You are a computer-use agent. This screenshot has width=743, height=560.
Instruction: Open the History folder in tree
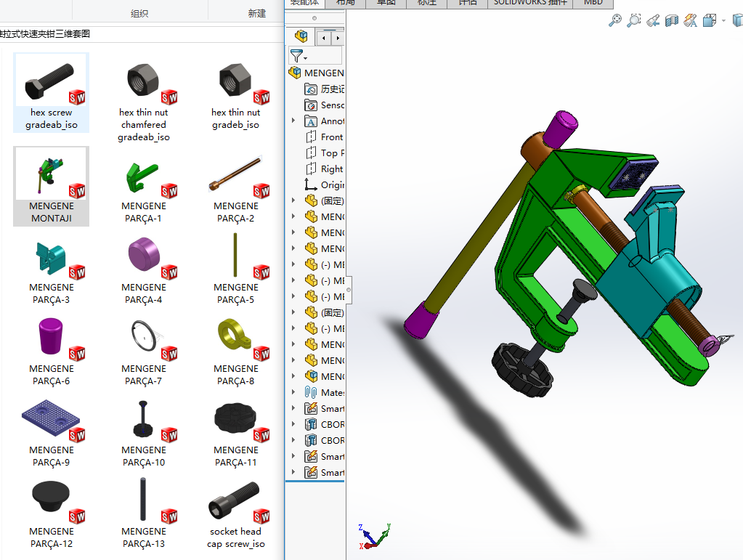pos(325,89)
